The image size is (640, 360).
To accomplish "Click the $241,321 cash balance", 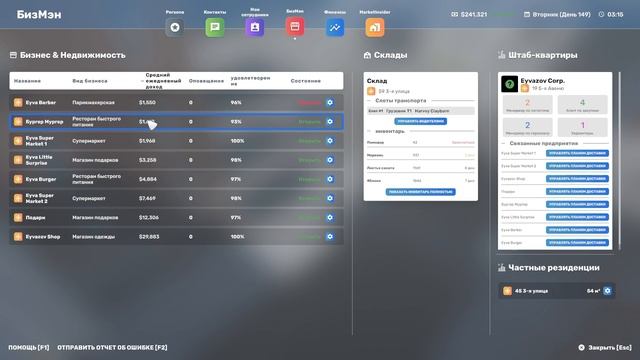I will click(x=473, y=14).
